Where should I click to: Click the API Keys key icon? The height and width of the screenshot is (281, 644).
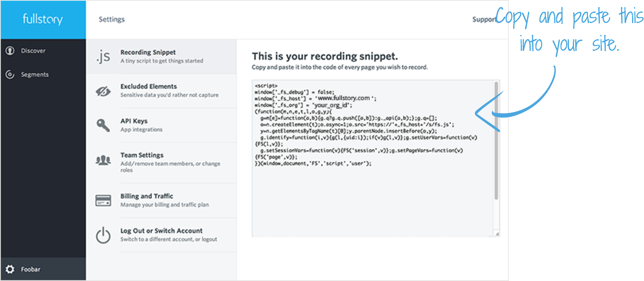coord(103,125)
